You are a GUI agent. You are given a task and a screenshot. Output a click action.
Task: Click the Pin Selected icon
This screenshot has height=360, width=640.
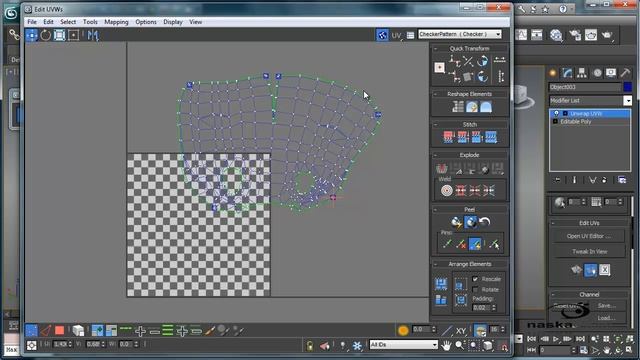pos(447,244)
